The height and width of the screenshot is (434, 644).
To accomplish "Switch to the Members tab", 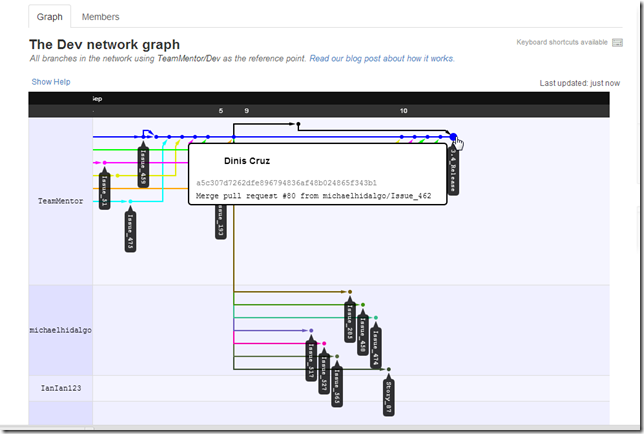I will tap(101, 17).
